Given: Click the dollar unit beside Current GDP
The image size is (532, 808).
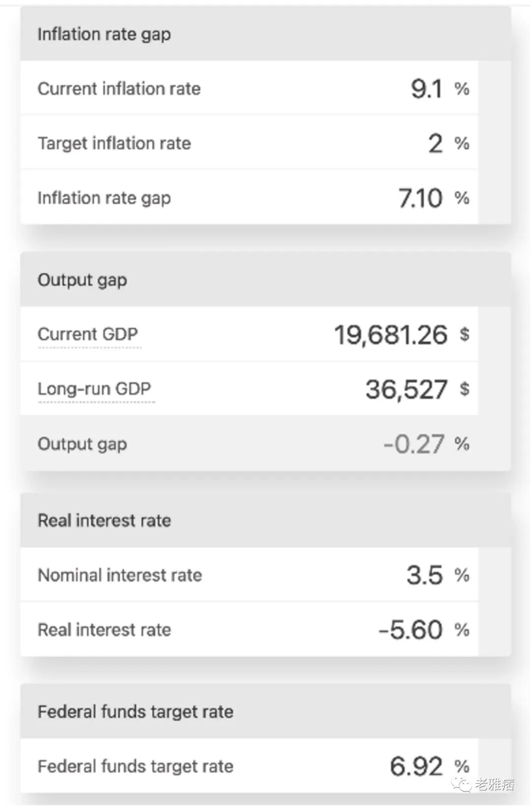Looking at the screenshot, I should [x=464, y=335].
